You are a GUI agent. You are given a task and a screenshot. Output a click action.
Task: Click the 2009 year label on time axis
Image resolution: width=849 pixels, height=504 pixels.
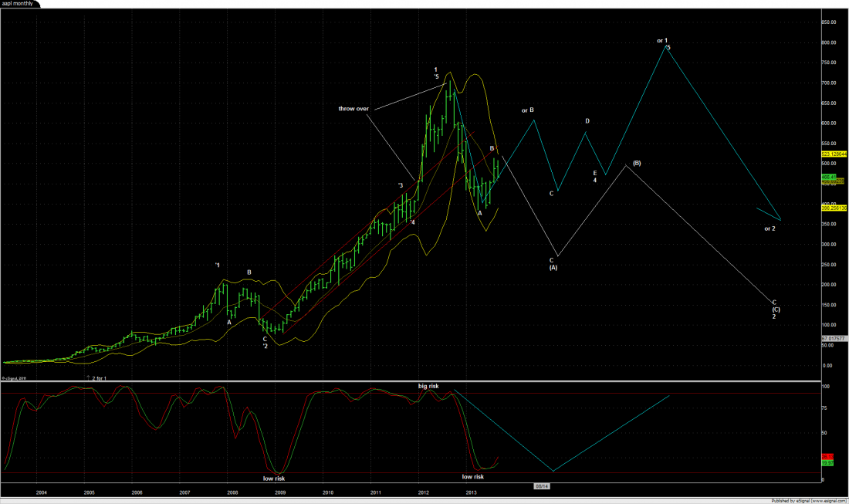[x=280, y=491]
